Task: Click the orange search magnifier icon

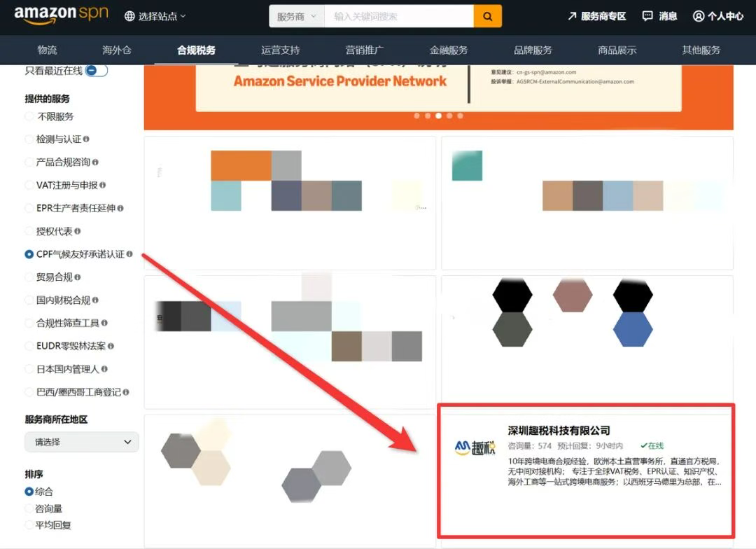Action: click(x=488, y=15)
